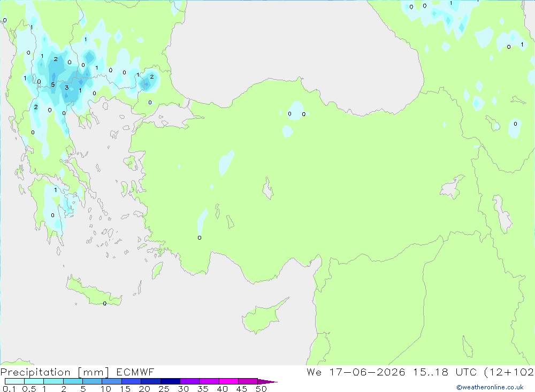Click the legend label '35'

click(203, 389)
